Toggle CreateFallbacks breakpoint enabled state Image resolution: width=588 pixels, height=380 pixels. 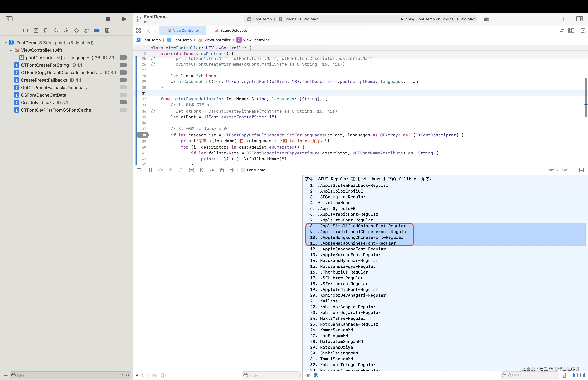coord(123,102)
